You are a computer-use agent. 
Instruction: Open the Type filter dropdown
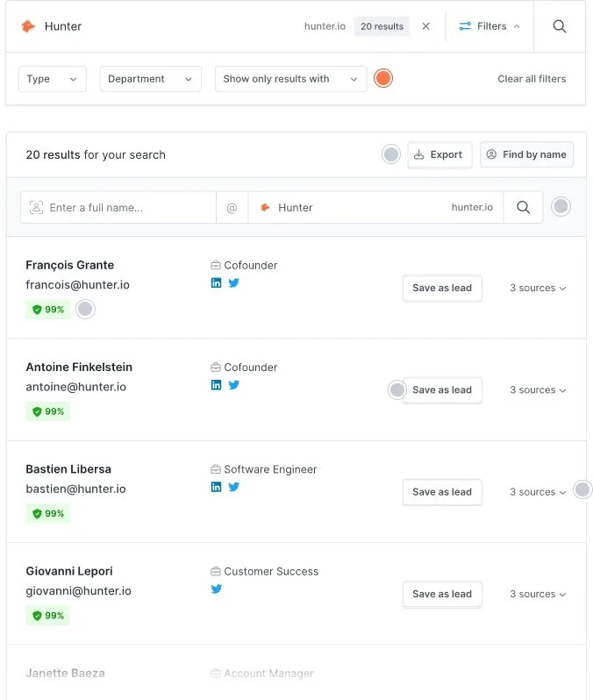click(53, 79)
